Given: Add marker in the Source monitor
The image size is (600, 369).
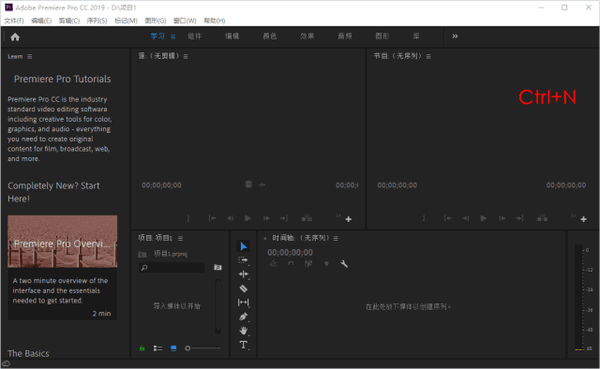Looking at the screenshot, I should (x=188, y=218).
